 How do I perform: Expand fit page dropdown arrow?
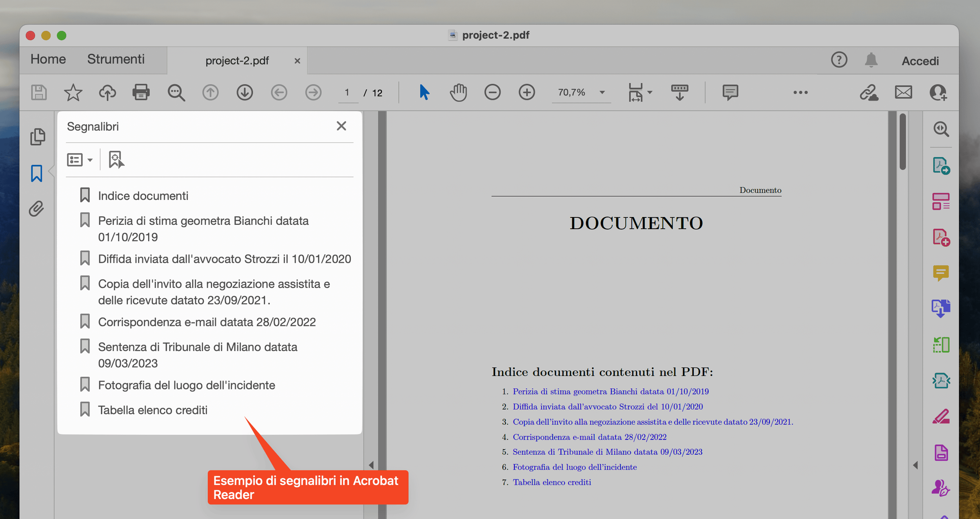tap(650, 92)
